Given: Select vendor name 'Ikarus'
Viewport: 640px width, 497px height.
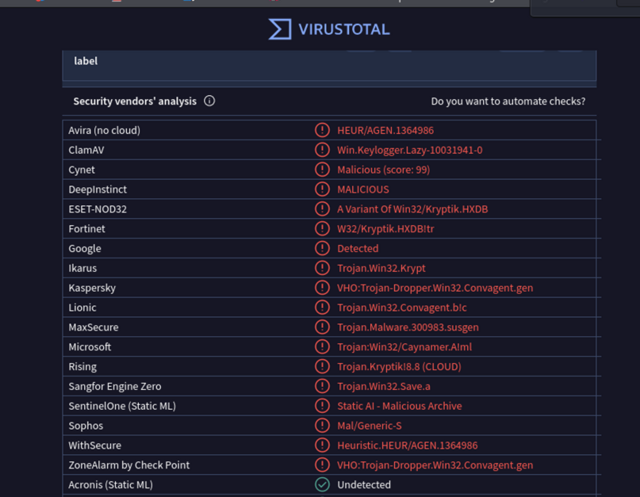Looking at the screenshot, I should pos(82,268).
